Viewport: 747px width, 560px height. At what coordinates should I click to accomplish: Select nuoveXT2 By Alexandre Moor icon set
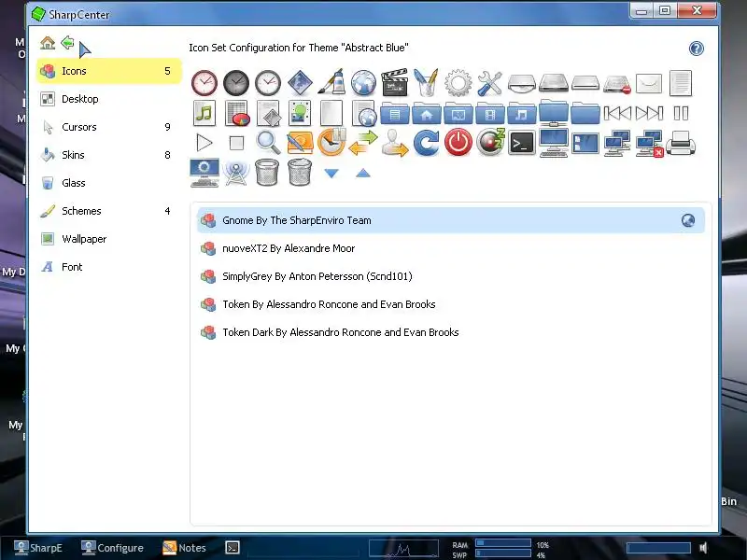(451, 248)
